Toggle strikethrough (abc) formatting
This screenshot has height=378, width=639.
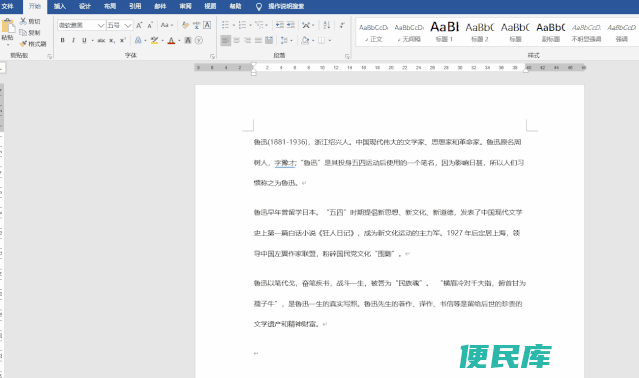coord(101,40)
